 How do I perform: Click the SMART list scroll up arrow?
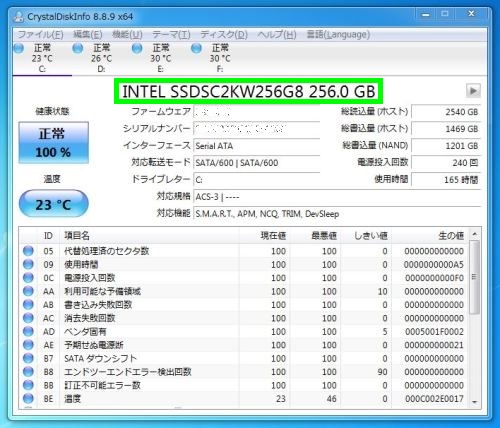(474, 235)
